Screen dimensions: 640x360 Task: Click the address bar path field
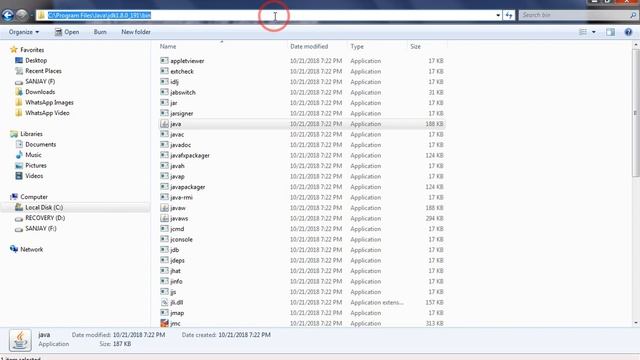pyautogui.click(x=265, y=15)
